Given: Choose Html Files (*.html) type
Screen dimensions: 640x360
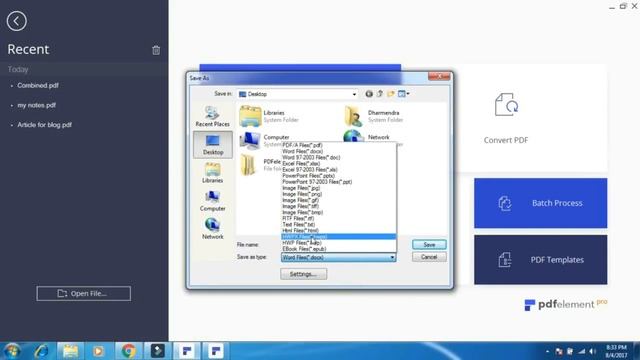Looking at the screenshot, I should 339,231.
